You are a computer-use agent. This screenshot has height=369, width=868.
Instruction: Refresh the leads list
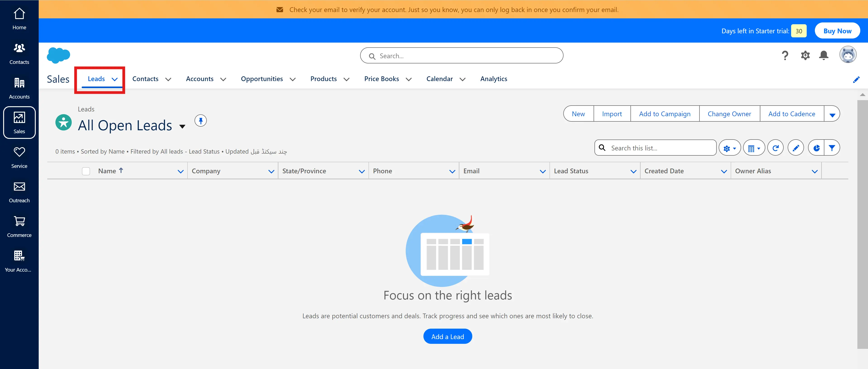(x=775, y=148)
